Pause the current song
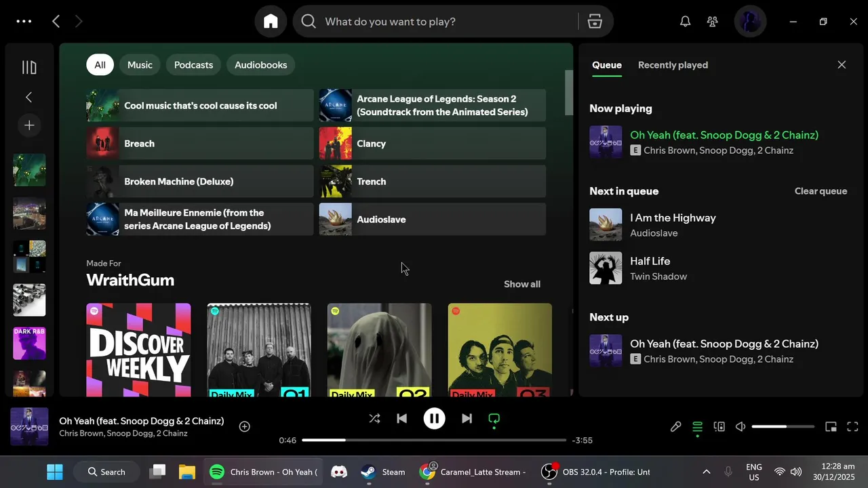 point(434,419)
